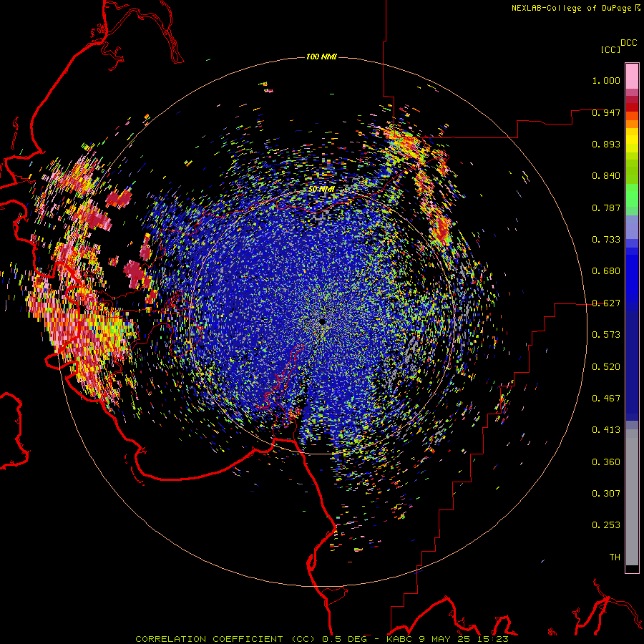
Task: Click the 0.413 legend value
Action: point(606,430)
